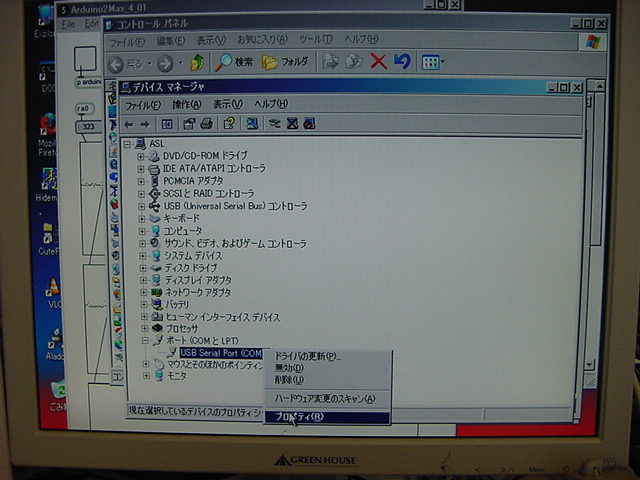Image resolution: width=640 pixels, height=480 pixels.
Task: Expand the バッテリ node
Action: (x=144, y=304)
